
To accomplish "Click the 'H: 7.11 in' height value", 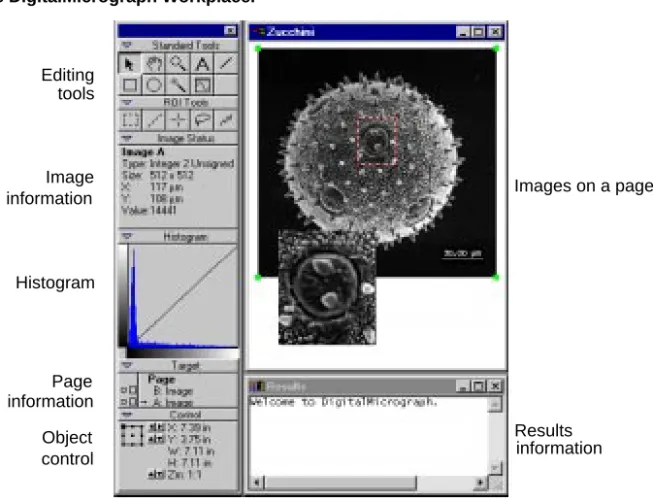I will click(x=190, y=462).
